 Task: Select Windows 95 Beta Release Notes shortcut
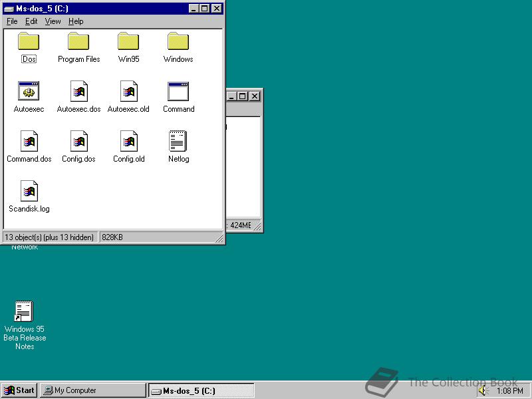point(24,325)
